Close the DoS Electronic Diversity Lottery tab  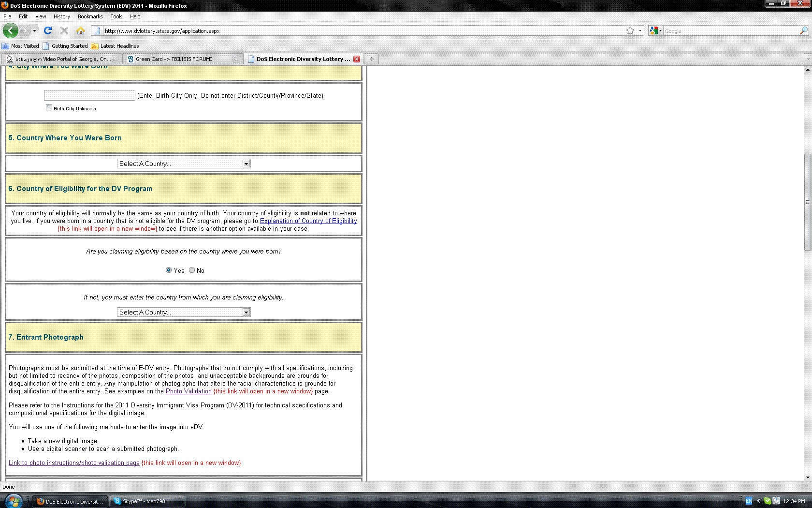pyautogui.click(x=357, y=59)
